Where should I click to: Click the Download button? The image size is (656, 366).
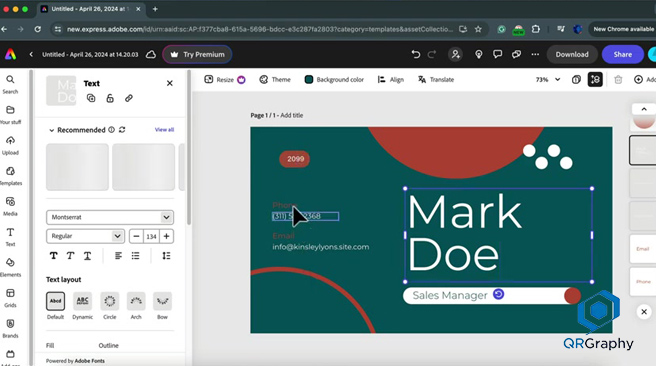572,54
